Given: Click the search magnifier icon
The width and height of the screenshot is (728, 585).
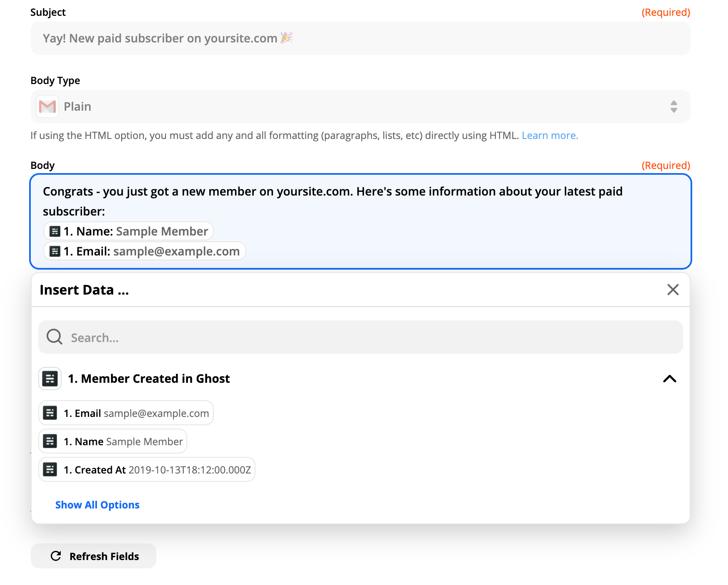Looking at the screenshot, I should click(x=54, y=337).
